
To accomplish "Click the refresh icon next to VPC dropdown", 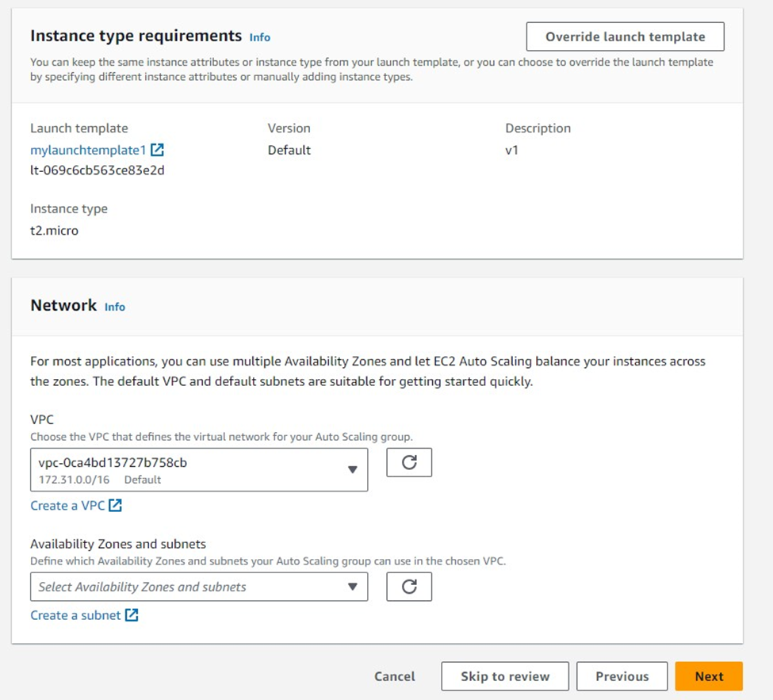I will click(x=409, y=462).
